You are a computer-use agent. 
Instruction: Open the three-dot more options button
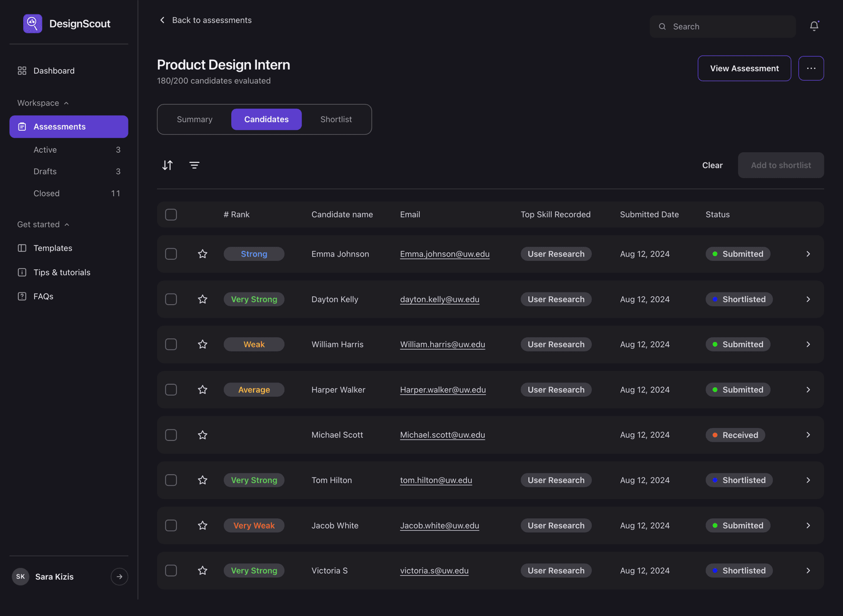(811, 69)
